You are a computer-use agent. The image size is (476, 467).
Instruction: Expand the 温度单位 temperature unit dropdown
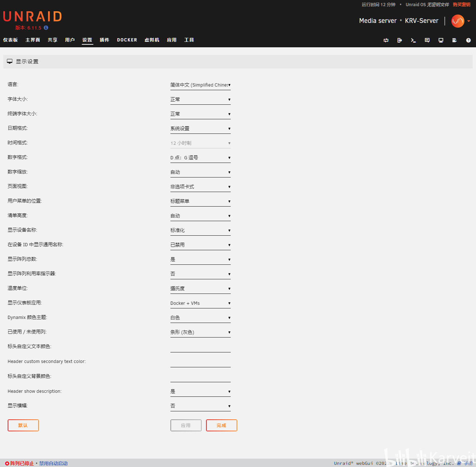click(201, 289)
